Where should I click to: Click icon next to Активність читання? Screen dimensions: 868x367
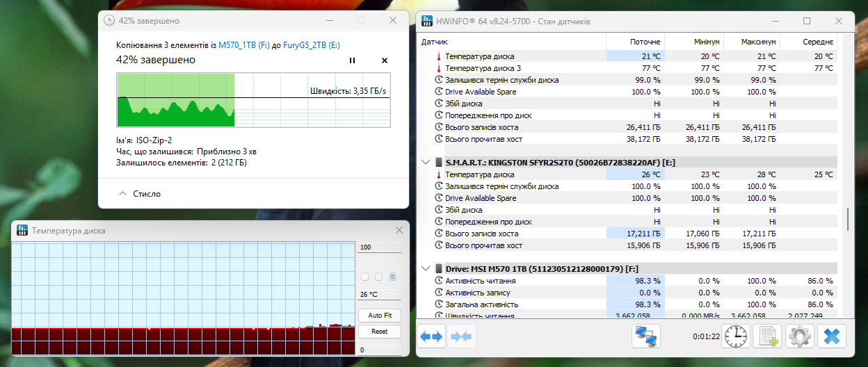pos(438,281)
